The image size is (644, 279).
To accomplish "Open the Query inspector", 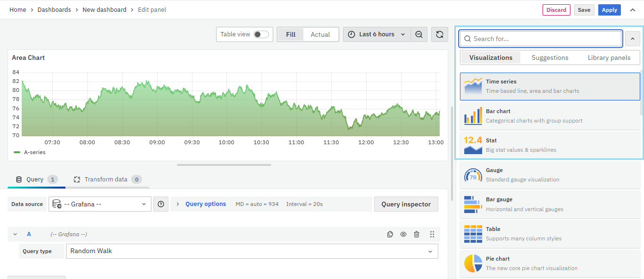I will pos(406,204).
